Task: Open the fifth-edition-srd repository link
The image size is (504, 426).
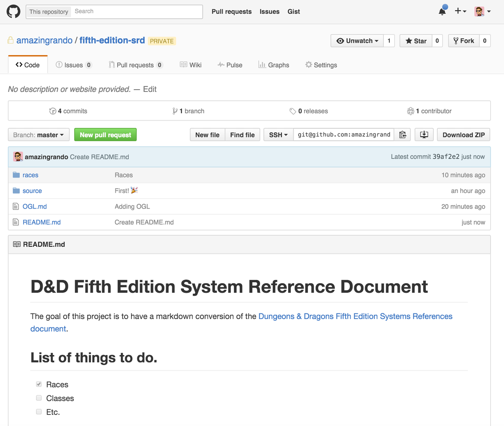Action: pyautogui.click(x=112, y=40)
